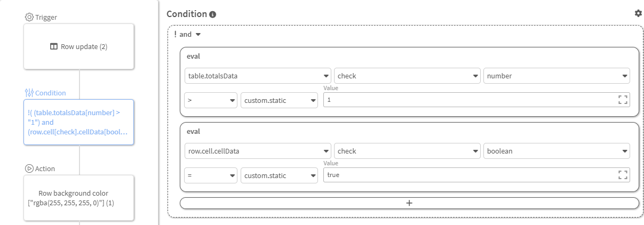The height and width of the screenshot is (225, 644).
Task: Click the table icon in Row update
Action: (x=54, y=46)
